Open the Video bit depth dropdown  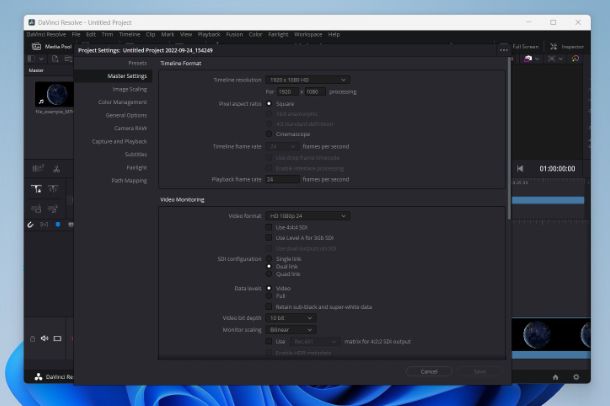point(291,318)
